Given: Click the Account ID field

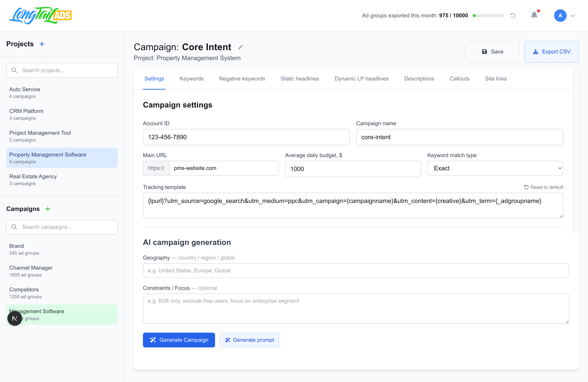Looking at the screenshot, I should click(246, 137).
